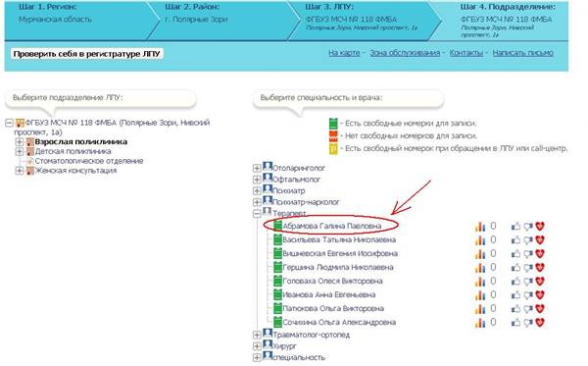Click green schedule icon beside Головаха Олеся Викторовна
588x366 pixels.
pyautogui.click(x=277, y=281)
